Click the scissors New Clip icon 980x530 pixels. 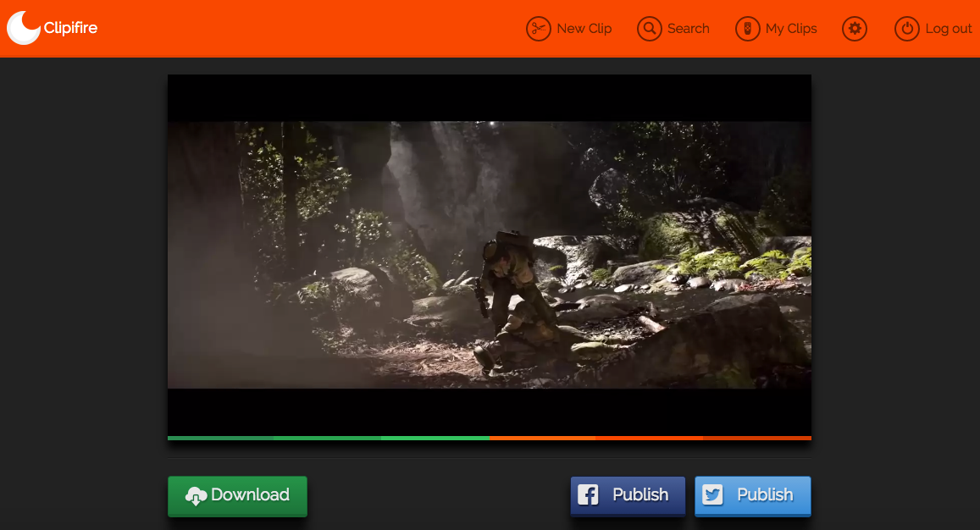coord(538,29)
